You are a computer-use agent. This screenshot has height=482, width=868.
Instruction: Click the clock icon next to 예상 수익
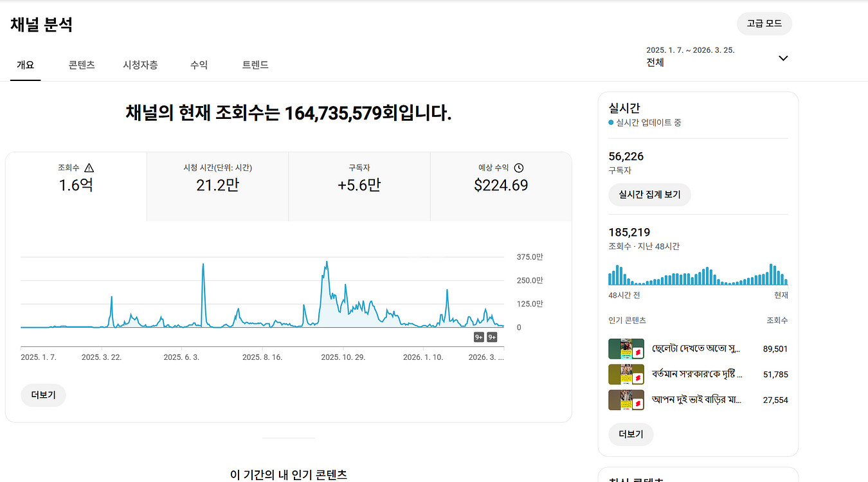click(519, 168)
